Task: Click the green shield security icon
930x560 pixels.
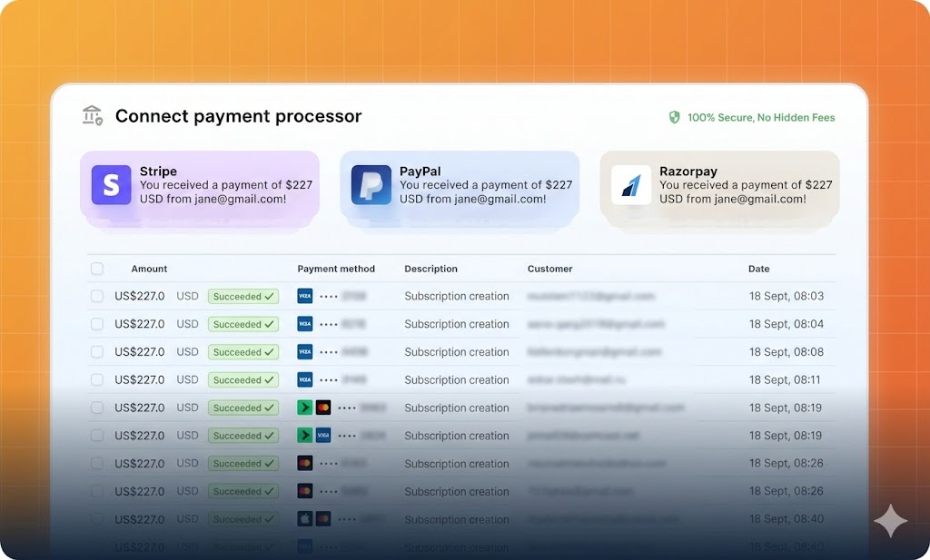Action: [x=675, y=117]
